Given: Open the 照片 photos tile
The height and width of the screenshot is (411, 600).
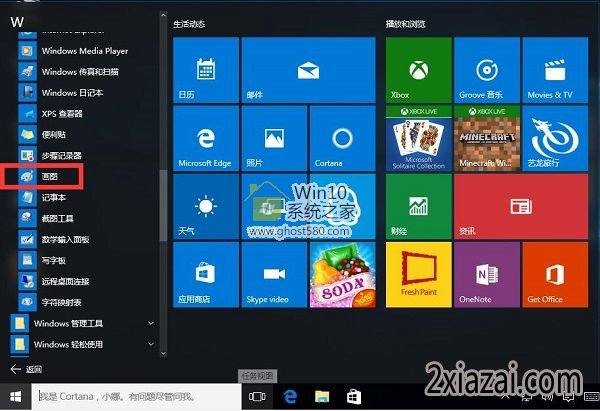Looking at the screenshot, I should click(274, 138).
